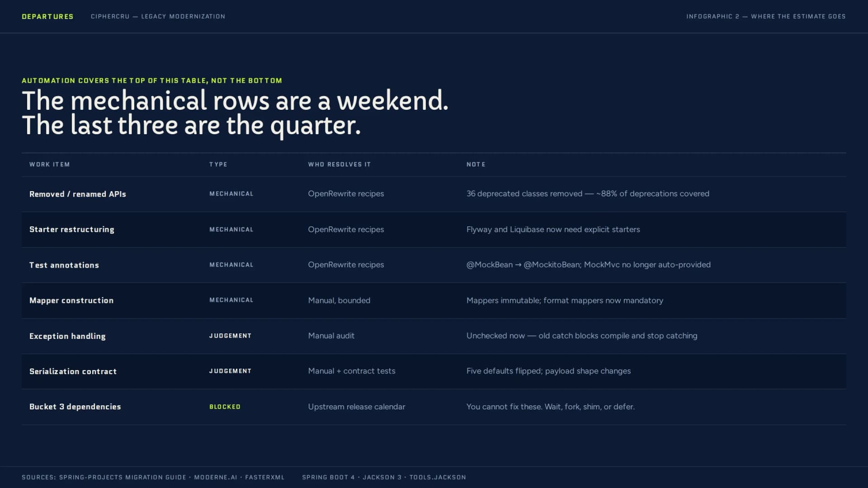This screenshot has height=488, width=868.
Task: Click headline 'The mechanical rows are a weekend.'
Action: [x=235, y=100]
